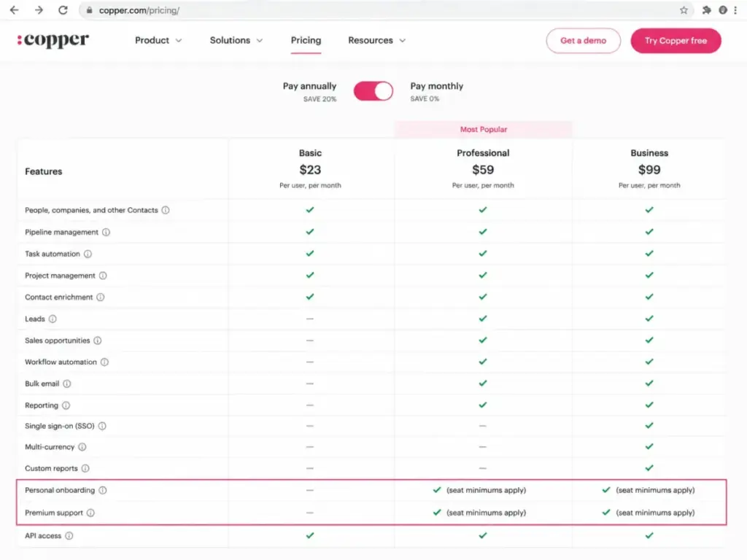Click Business seat minimums note in Premium support
The height and width of the screenshot is (560, 747).
[x=656, y=513]
